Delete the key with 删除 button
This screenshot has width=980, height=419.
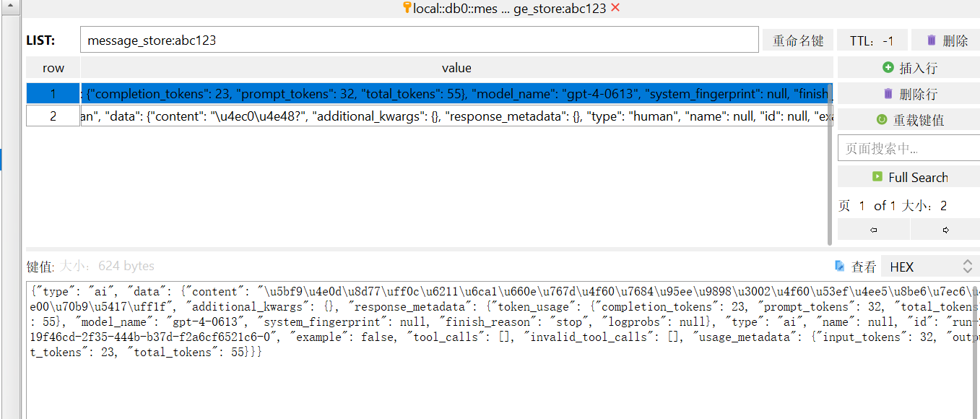(945, 40)
